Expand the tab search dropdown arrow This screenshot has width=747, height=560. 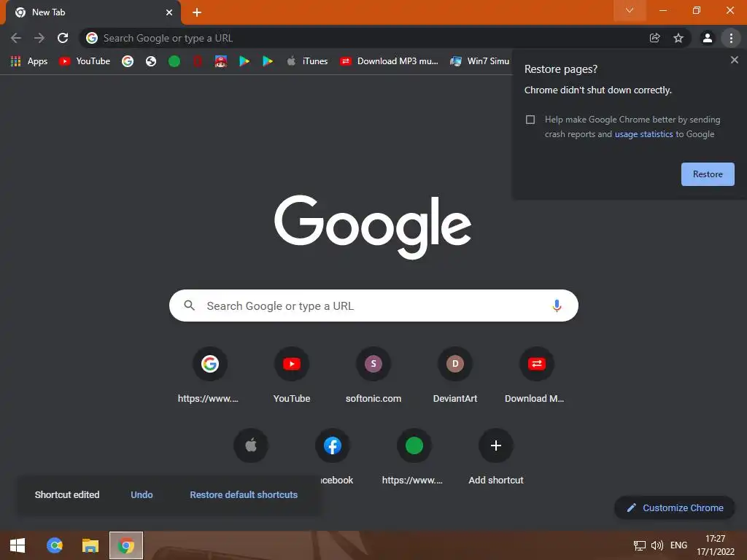coord(630,10)
